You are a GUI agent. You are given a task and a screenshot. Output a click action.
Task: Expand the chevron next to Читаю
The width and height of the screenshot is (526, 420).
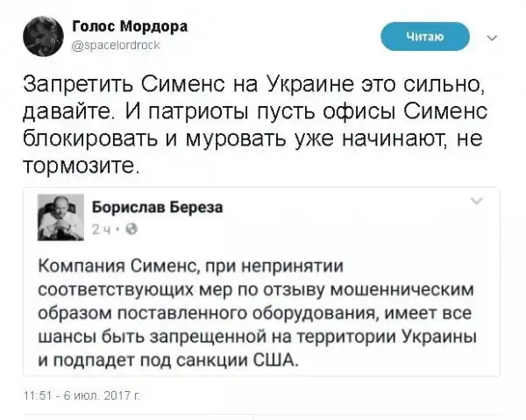[x=489, y=37]
